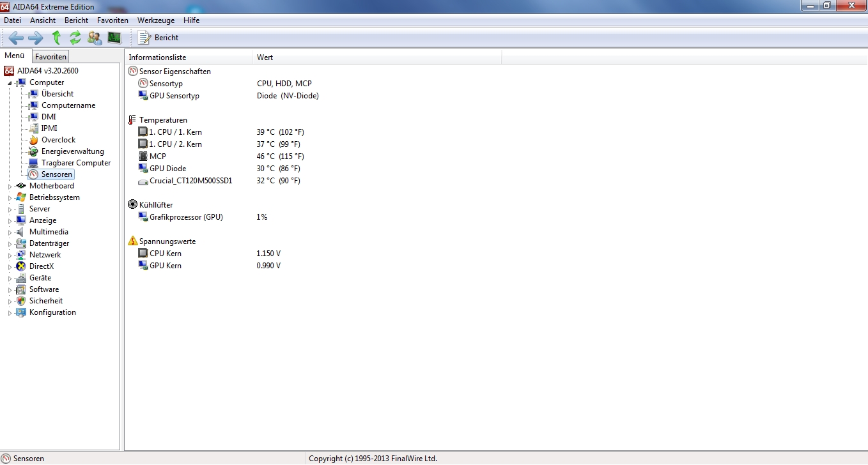
Task: Expand the Anzeige tree node
Action: [x=10, y=220]
